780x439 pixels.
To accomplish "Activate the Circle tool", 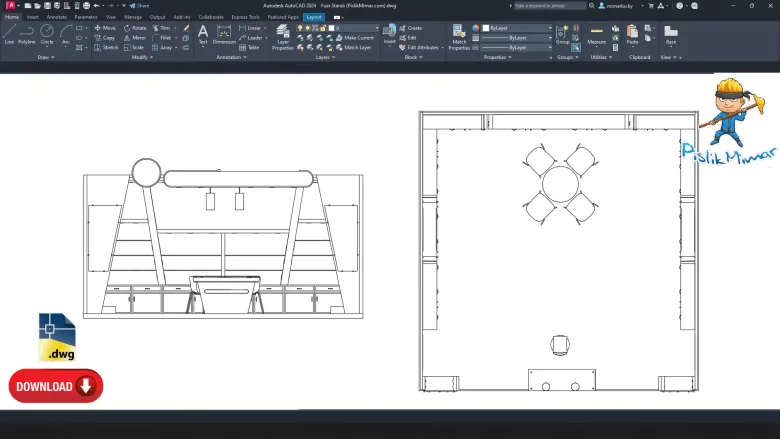I will [47, 34].
